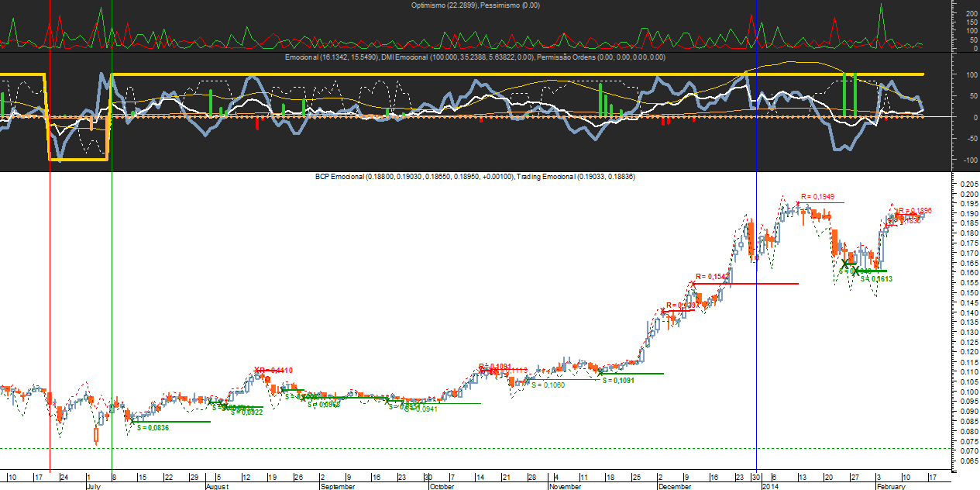This screenshot has height=490, width=980.
Task: Select the S= 0,1613 support marker
Action: click(876, 278)
